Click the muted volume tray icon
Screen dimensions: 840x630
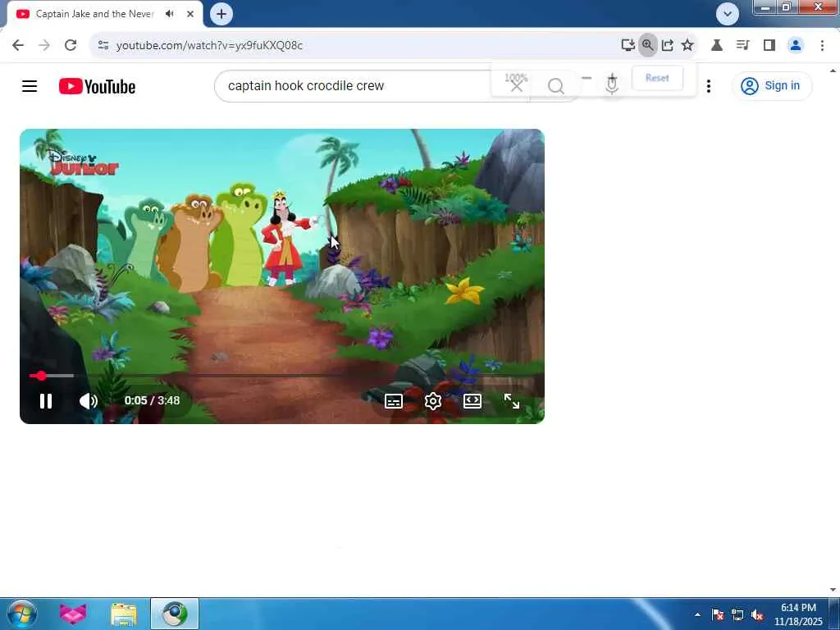[x=757, y=614]
